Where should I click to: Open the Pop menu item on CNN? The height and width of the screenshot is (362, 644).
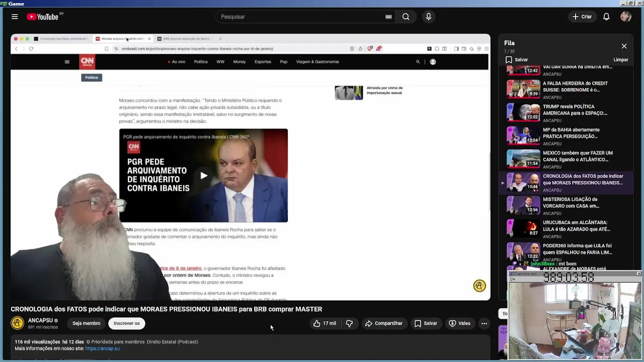coord(284,62)
